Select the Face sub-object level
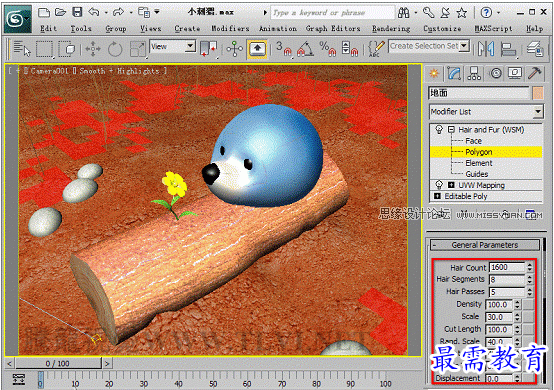 (x=473, y=141)
